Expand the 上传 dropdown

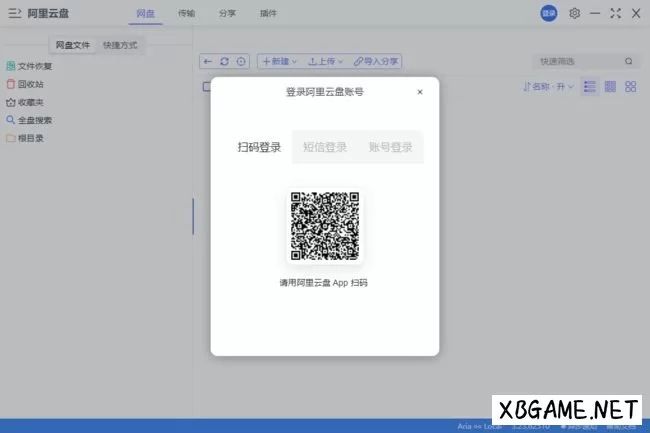pyautogui.click(x=327, y=62)
